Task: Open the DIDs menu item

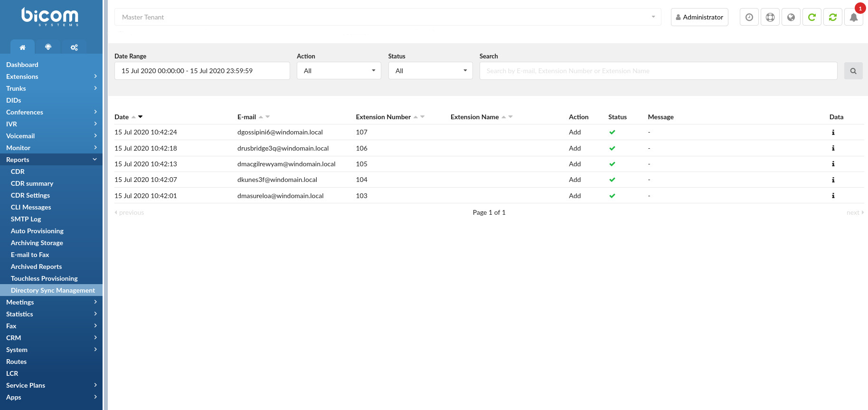Action: [x=51, y=100]
